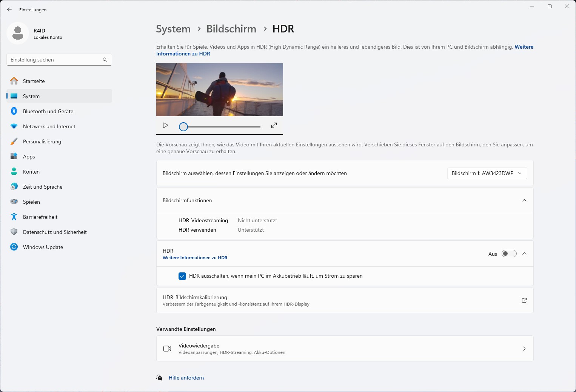
Task: Click the back arrow in Einstellungen
Action: (9, 10)
